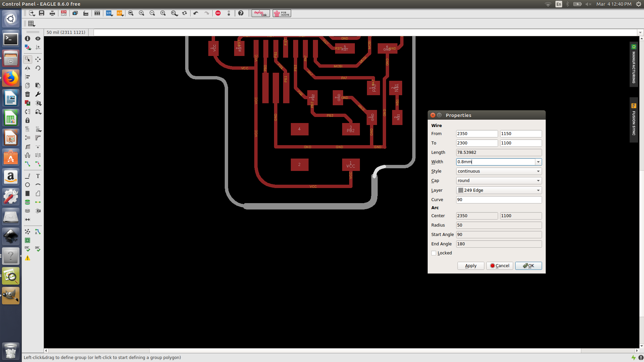This screenshot has width=644, height=362.
Task: Select the Circle drawing tool
Action: pyautogui.click(x=28, y=185)
